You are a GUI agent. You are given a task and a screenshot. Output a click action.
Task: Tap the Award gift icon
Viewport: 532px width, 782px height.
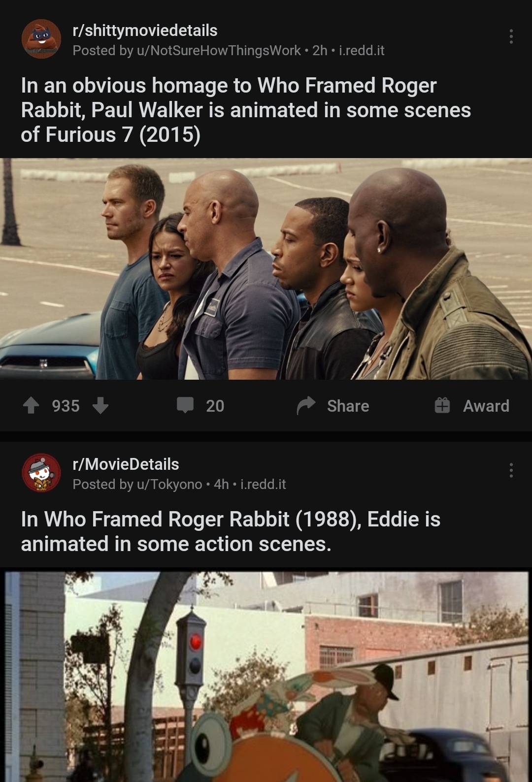[442, 405]
